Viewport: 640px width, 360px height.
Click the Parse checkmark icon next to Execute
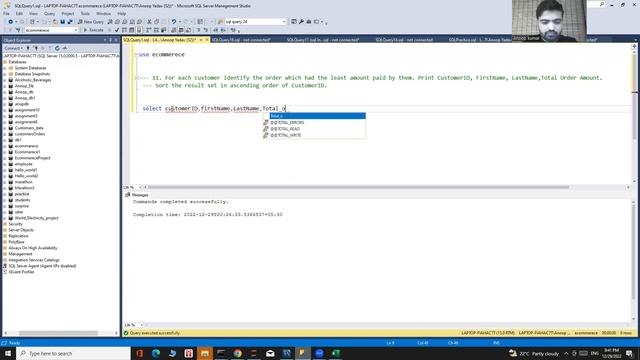[x=117, y=30]
